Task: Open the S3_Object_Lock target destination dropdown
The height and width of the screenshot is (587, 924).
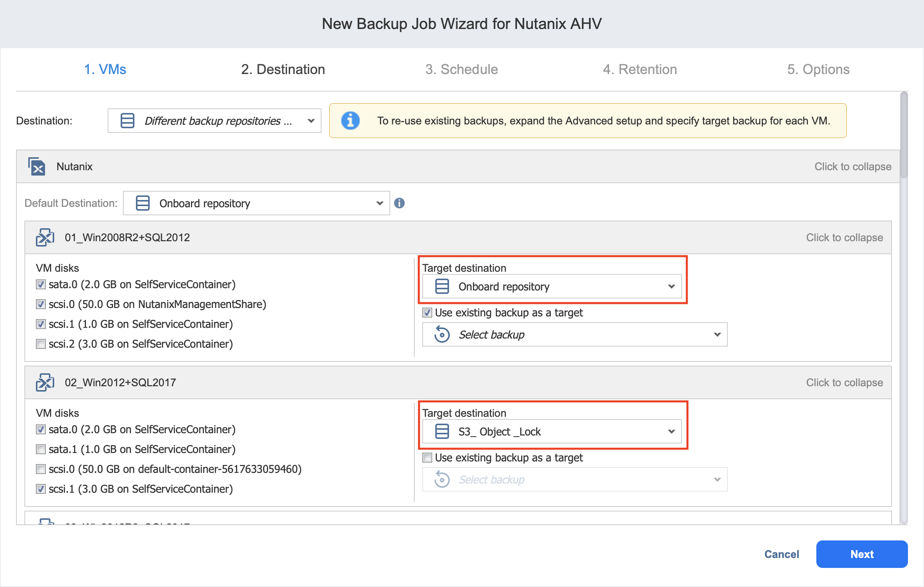Action: click(671, 431)
